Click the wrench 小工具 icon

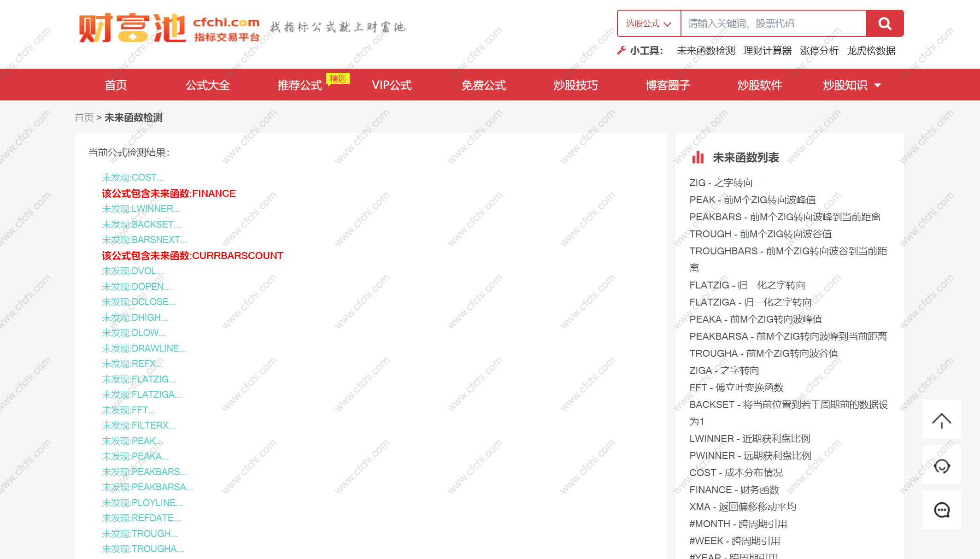[x=621, y=51]
